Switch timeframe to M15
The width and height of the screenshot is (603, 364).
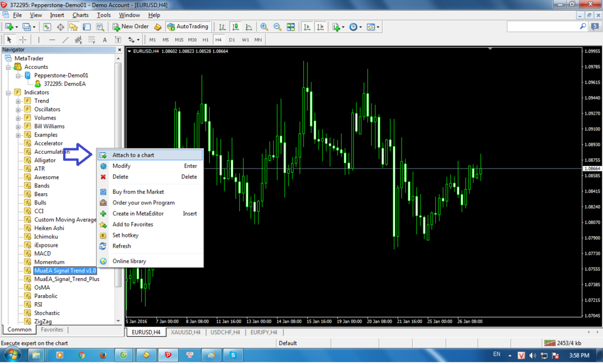pyautogui.click(x=179, y=39)
